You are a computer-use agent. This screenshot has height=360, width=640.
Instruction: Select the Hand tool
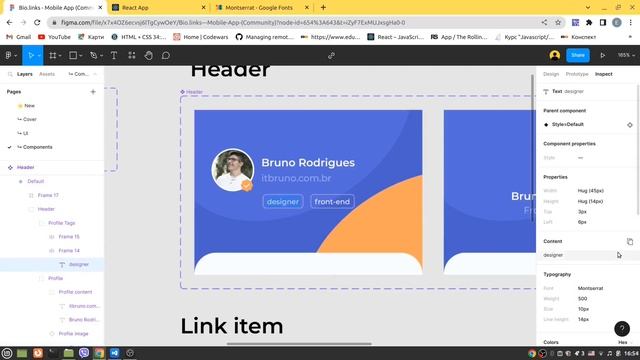pyautogui.click(x=149, y=56)
